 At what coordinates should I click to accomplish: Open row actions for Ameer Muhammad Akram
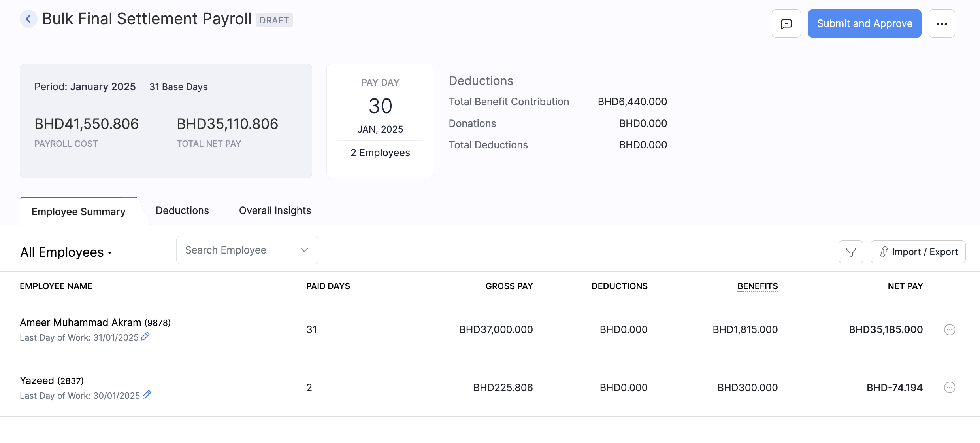949,329
